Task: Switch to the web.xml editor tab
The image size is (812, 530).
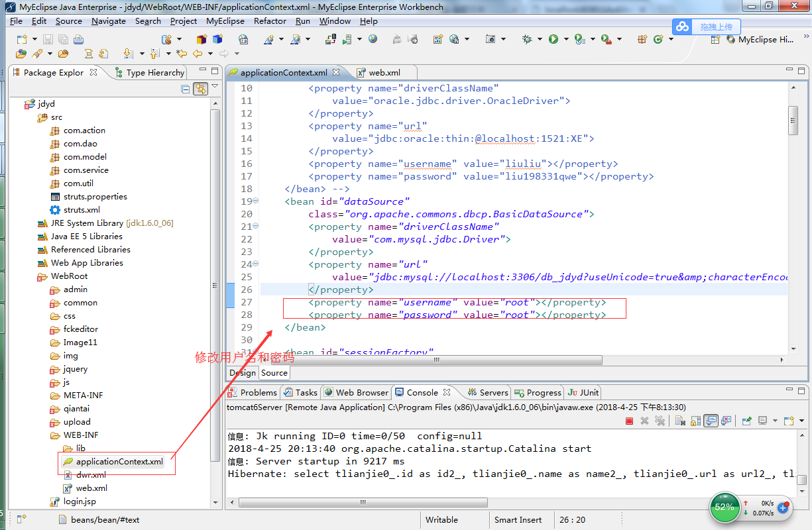Action: pos(385,73)
